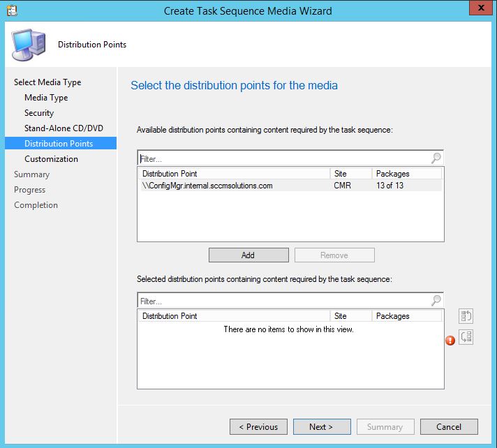Select the ConfigMgr.internal.sccmsolutions.com distribution point row
The height and width of the screenshot is (448, 497).
coord(207,186)
